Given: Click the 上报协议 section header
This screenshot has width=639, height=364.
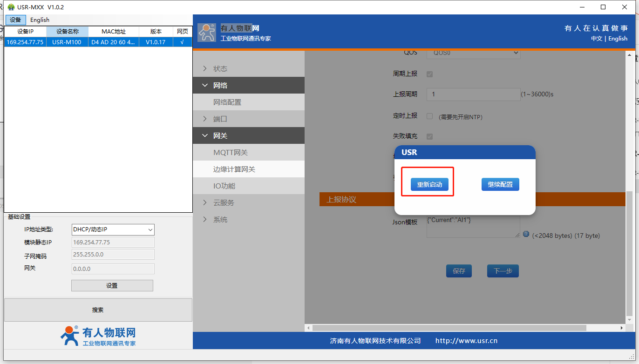Looking at the screenshot, I should point(472,199).
